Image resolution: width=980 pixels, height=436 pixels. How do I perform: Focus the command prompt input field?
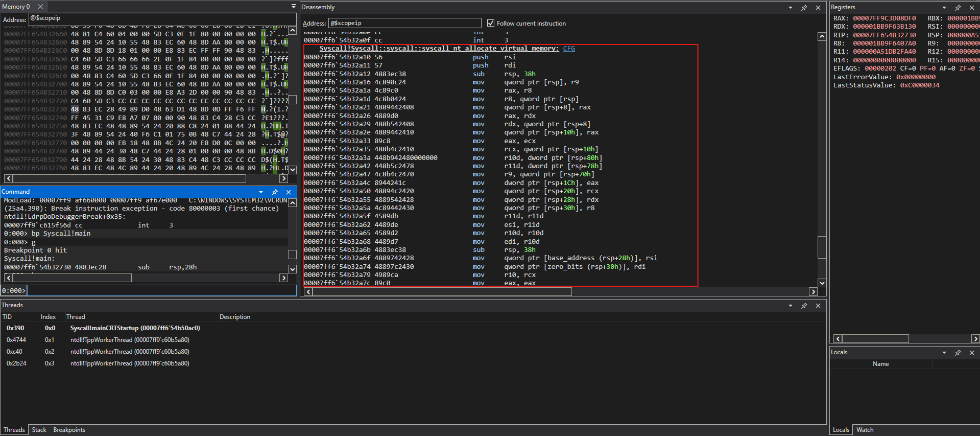[x=160, y=291]
